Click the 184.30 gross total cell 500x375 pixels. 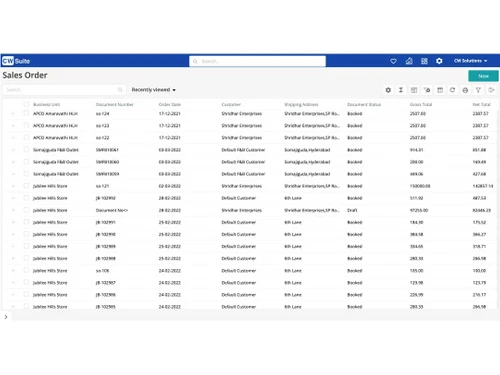[416, 222]
